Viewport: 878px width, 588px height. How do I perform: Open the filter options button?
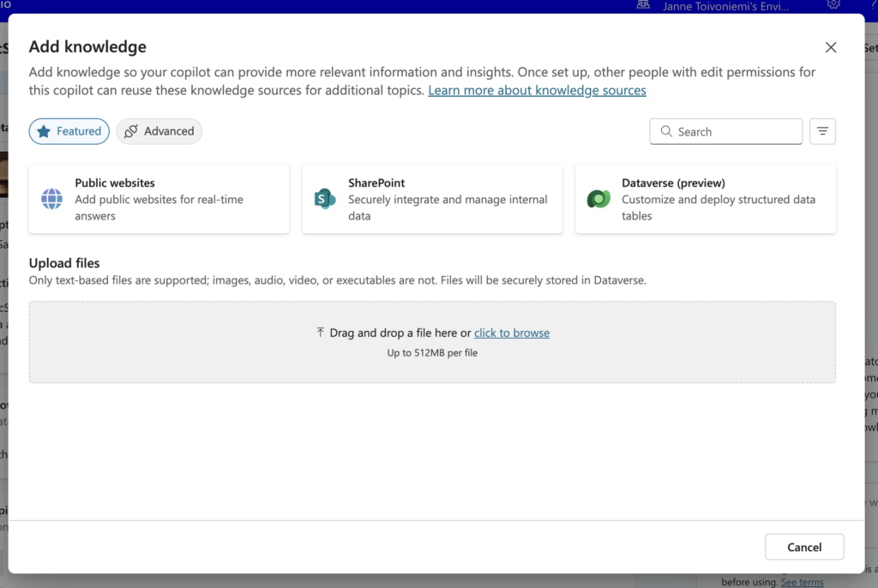pyautogui.click(x=822, y=131)
